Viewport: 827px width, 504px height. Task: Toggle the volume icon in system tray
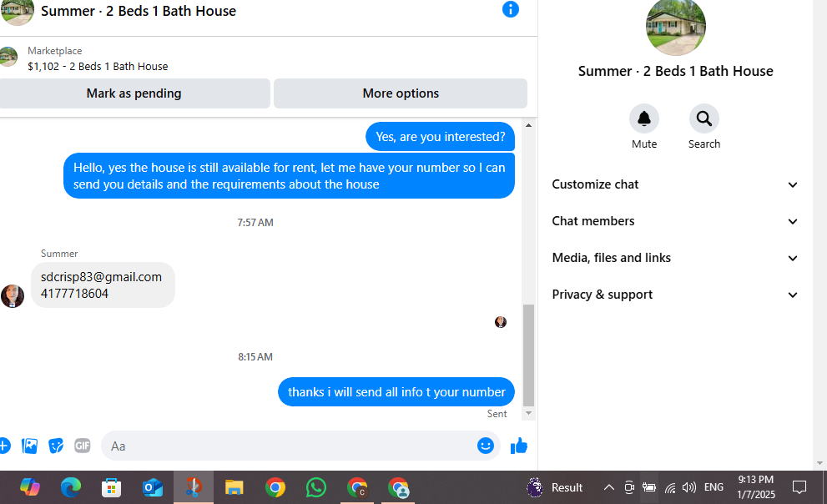point(688,487)
